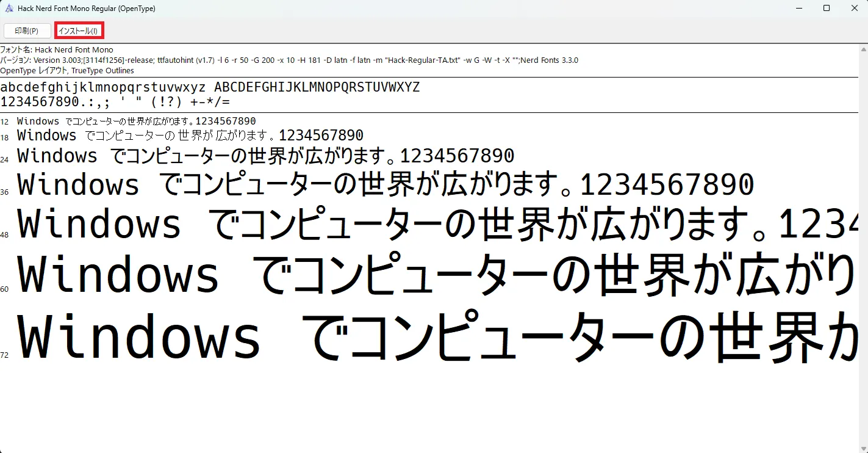
Task: Click the 60 point sample text line
Action: coord(437,274)
